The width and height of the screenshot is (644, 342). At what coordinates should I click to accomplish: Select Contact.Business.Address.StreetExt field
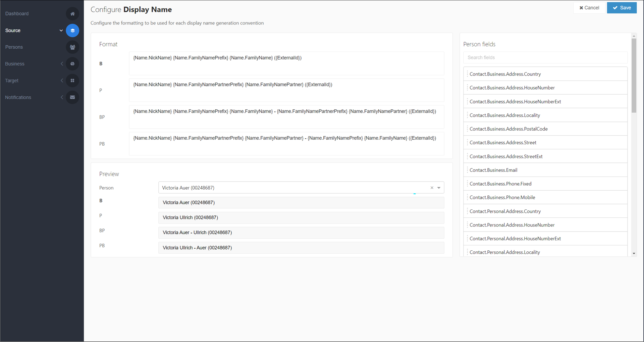click(x=545, y=156)
